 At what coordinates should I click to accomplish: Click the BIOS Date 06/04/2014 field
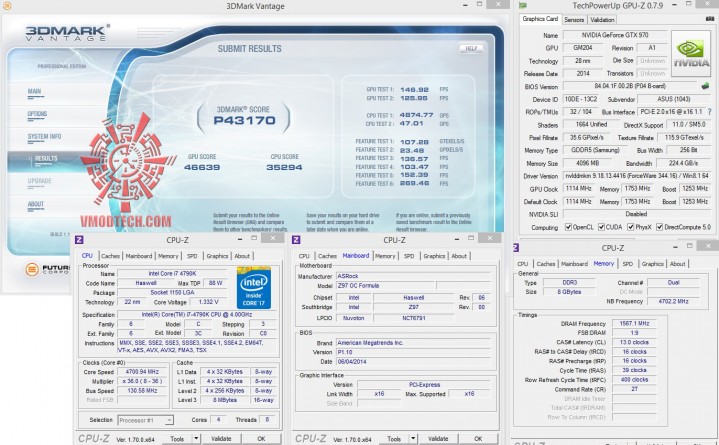coord(413,362)
